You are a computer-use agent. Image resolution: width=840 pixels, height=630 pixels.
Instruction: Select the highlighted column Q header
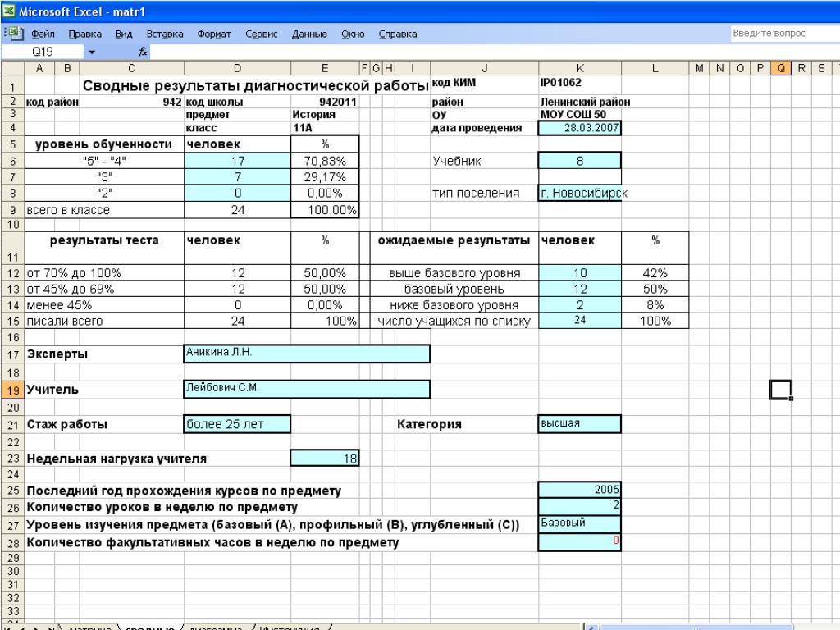pyautogui.click(x=781, y=68)
